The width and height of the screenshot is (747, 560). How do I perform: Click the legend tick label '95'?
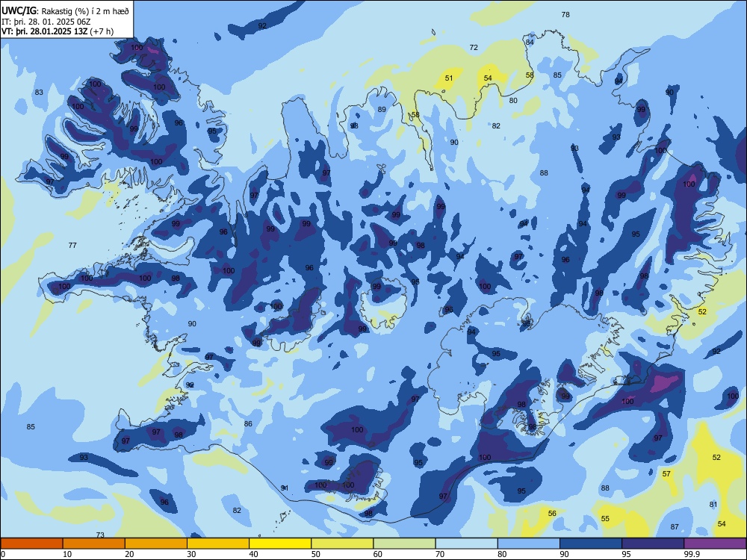coord(627,554)
